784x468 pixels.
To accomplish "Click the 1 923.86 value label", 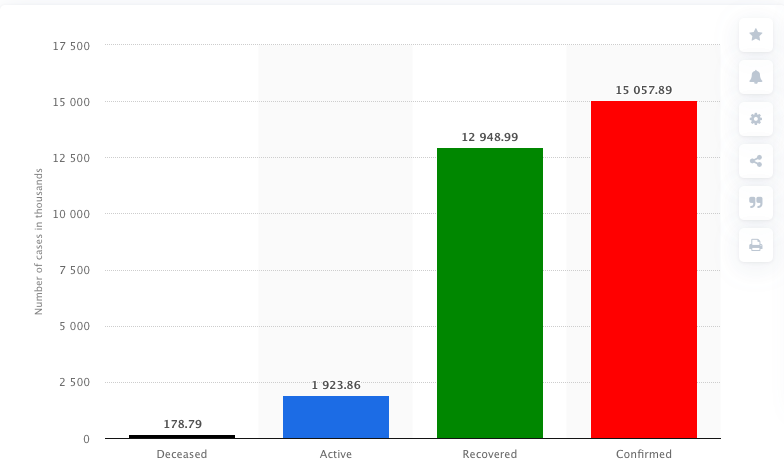I will tap(336, 385).
